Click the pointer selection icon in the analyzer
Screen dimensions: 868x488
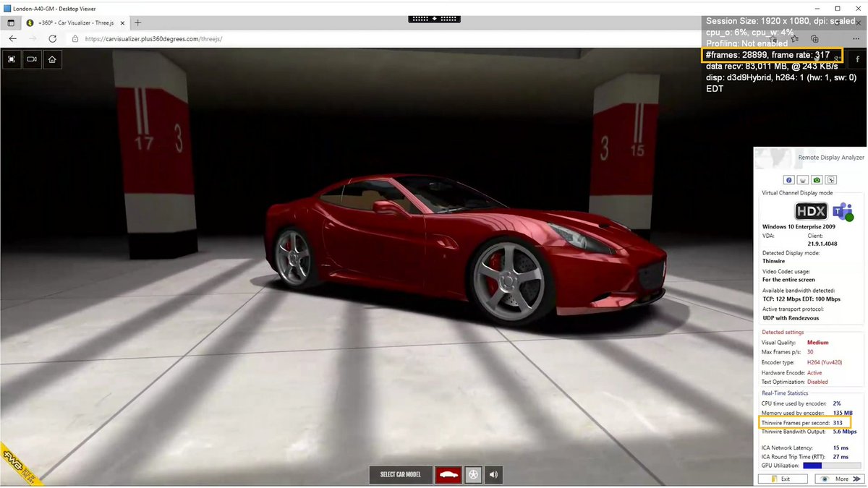(831, 179)
